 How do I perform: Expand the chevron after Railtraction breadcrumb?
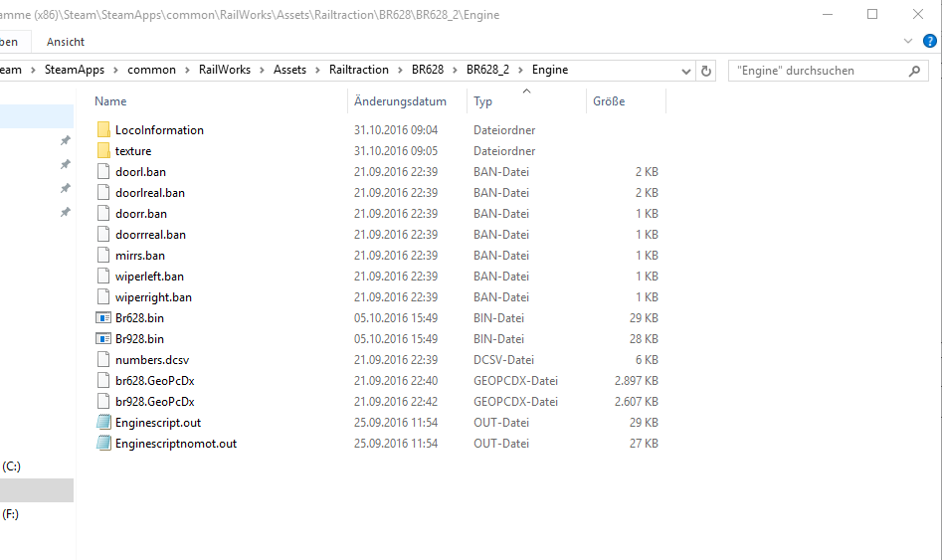400,71
